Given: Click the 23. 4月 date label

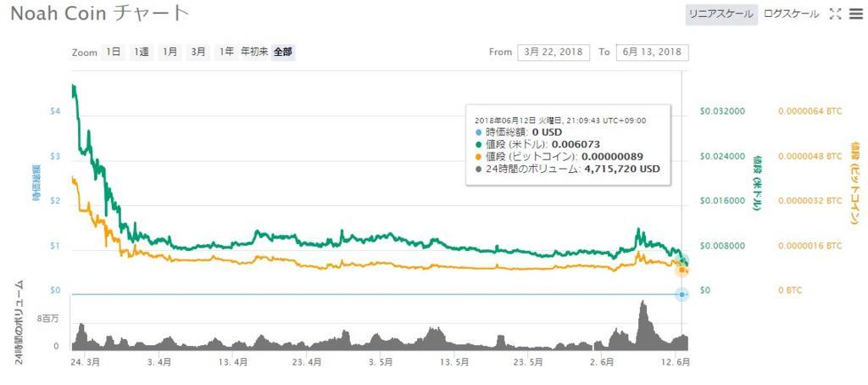Looking at the screenshot, I should click(307, 362).
